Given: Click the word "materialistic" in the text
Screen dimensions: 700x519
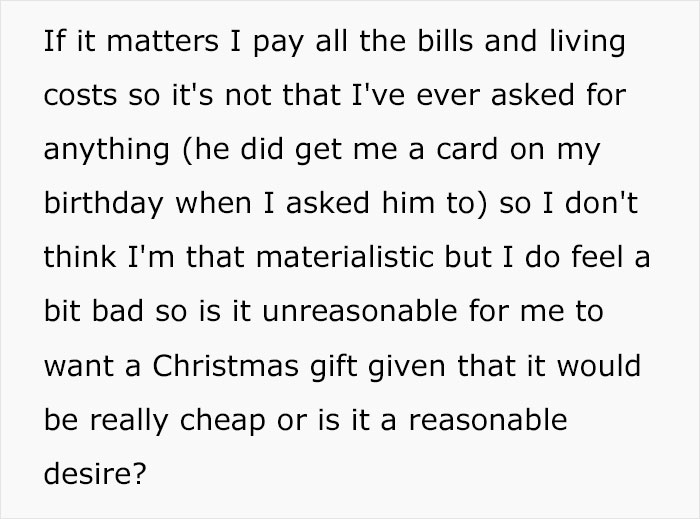Looking at the screenshot, I should tap(345, 257).
